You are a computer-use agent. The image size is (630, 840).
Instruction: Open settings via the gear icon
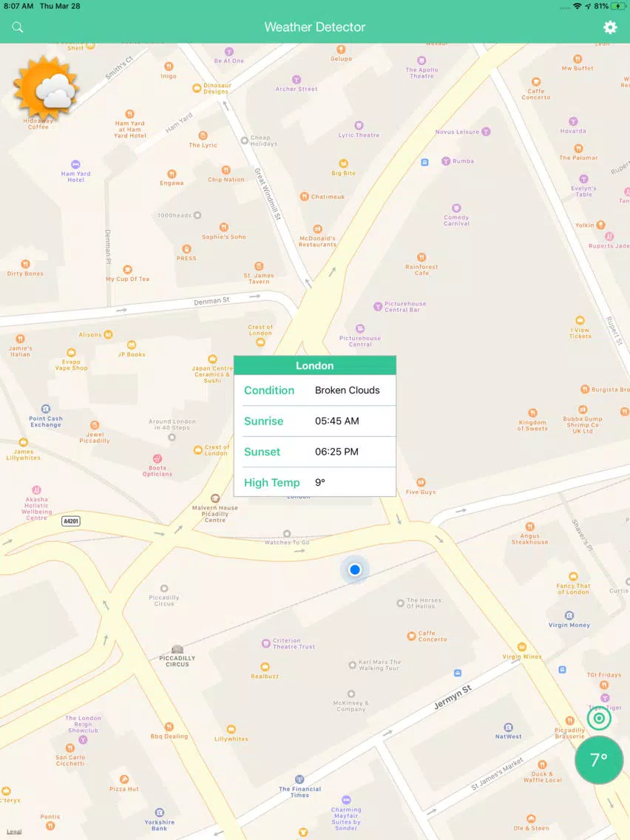point(610,27)
